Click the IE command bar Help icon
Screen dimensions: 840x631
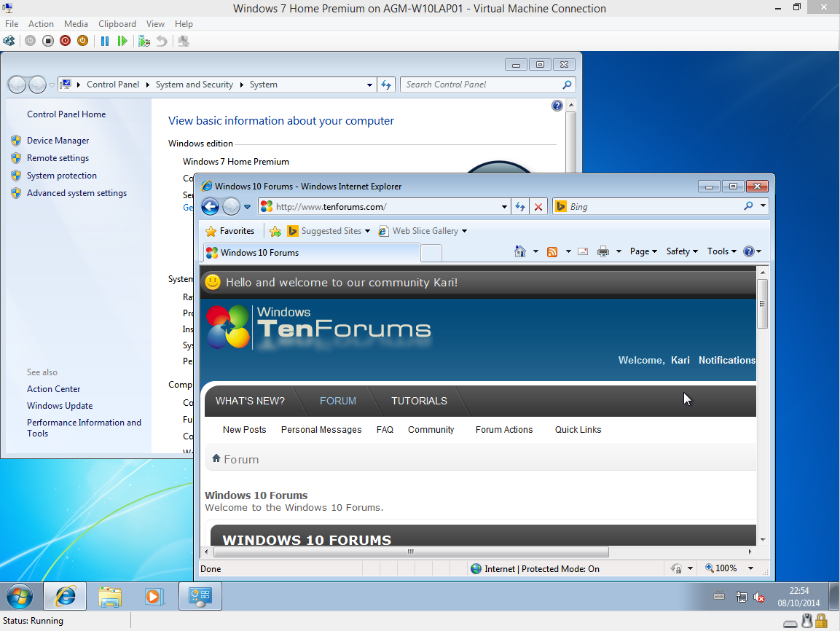click(749, 251)
